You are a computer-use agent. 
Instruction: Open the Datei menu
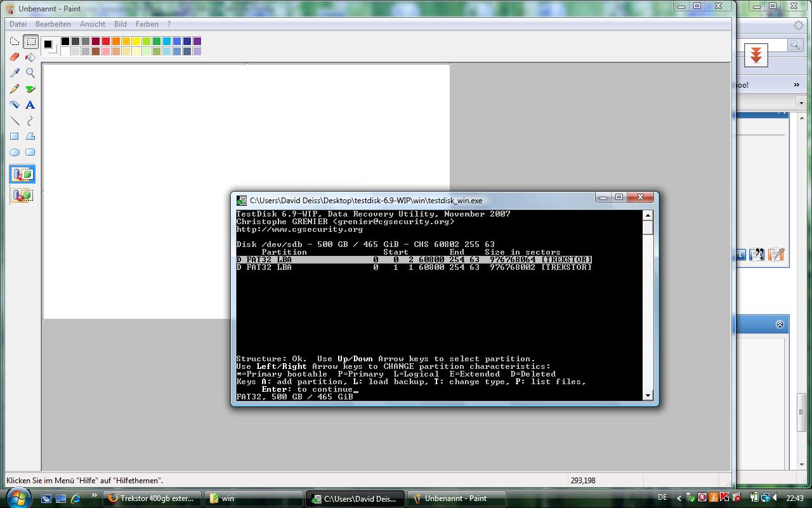pos(18,24)
